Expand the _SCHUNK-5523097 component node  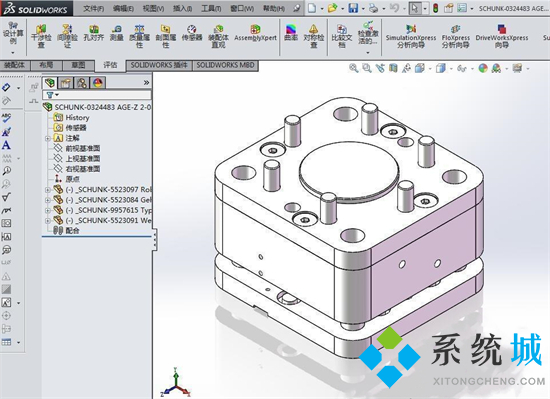tap(48, 190)
